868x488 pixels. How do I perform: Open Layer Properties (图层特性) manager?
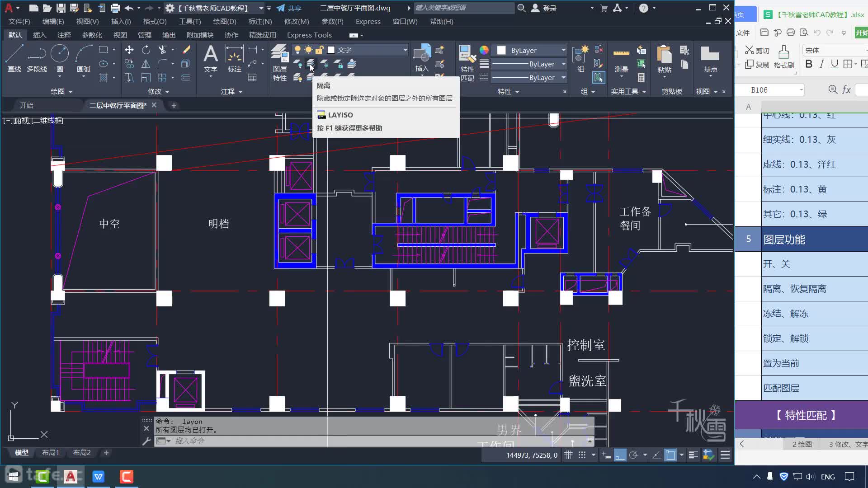280,63
